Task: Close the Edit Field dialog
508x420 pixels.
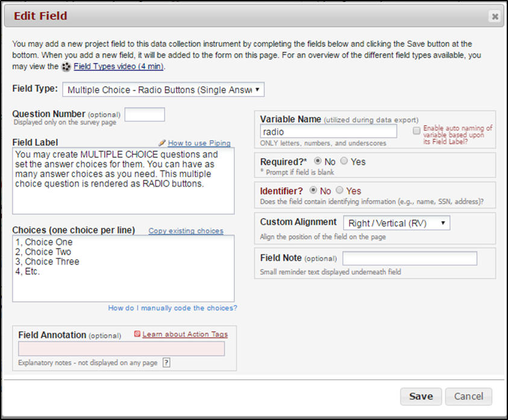Action: [x=495, y=17]
